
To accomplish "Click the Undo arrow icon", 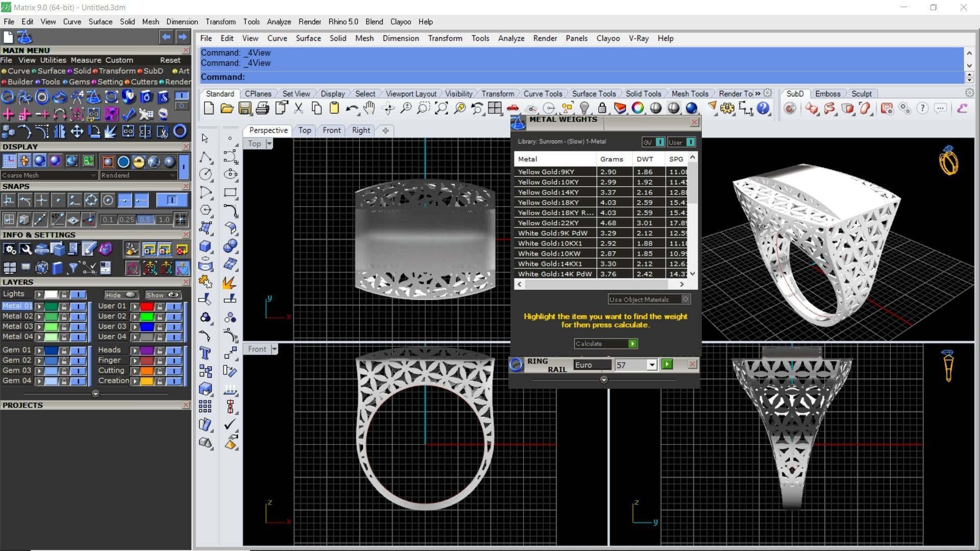I will point(351,108).
